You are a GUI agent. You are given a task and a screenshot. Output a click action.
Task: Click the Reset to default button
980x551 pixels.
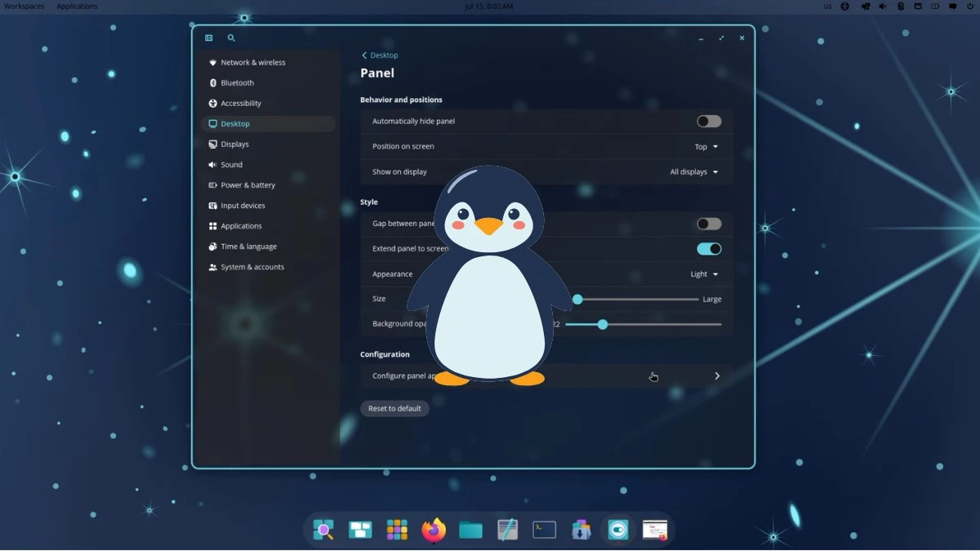point(394,408)
